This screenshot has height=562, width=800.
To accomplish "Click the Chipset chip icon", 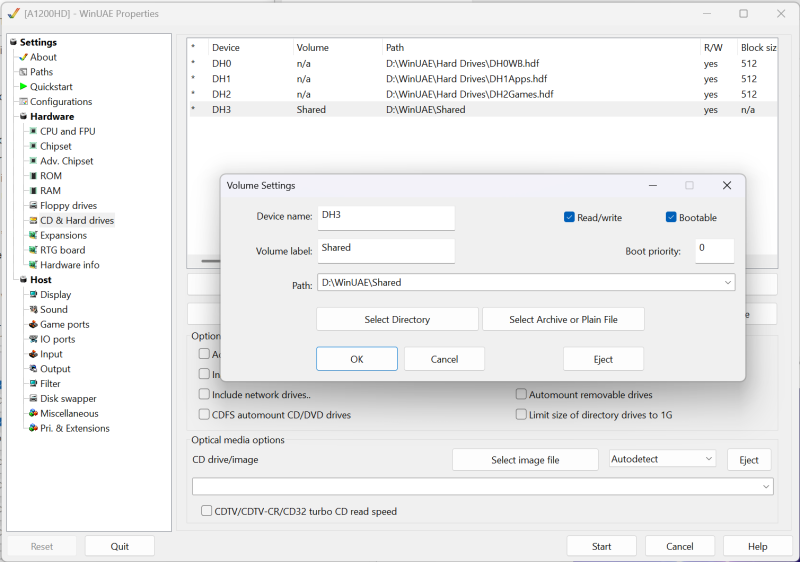I will click(x=33, y=146).
